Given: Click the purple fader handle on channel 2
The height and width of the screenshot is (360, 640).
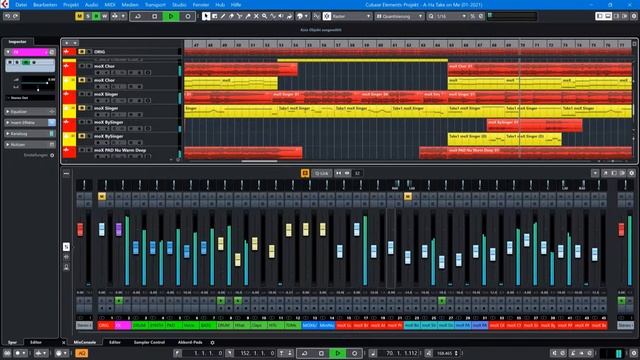Looking at the screenshot, I should [118, 229].
